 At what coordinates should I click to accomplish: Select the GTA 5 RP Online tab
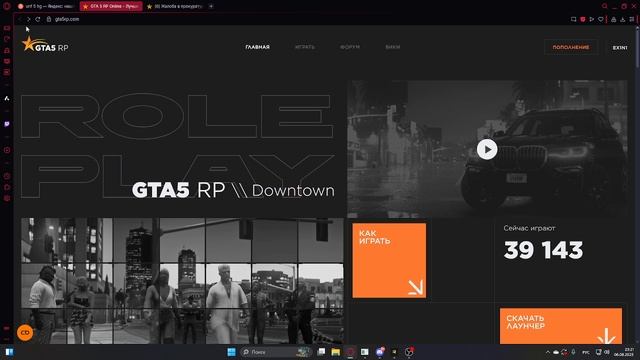pos(111,6)
